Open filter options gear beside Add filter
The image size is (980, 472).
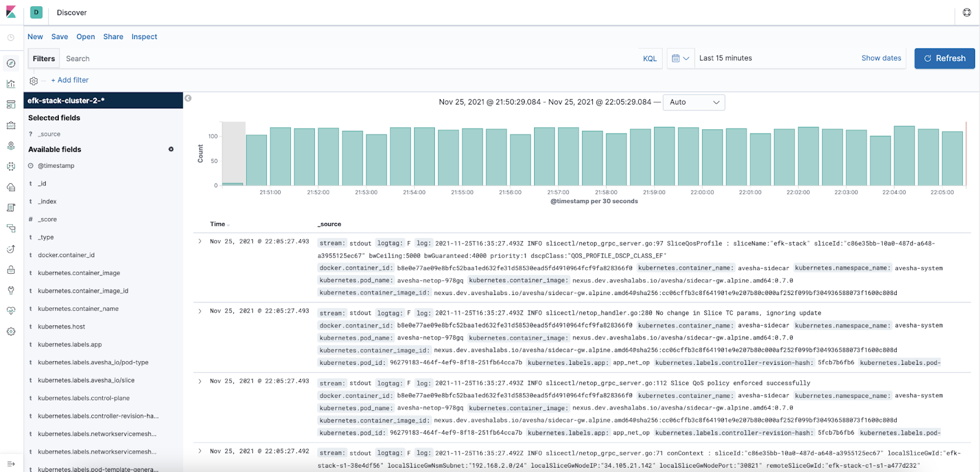click(34, 81)
